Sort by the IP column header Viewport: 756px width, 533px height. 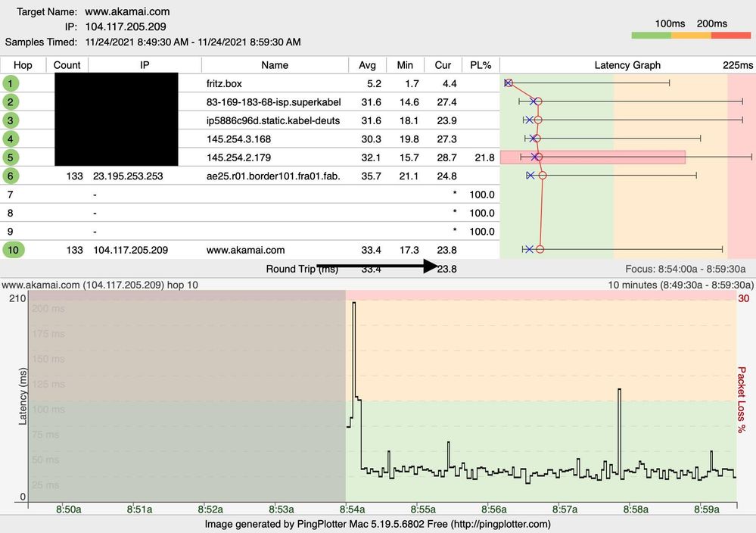(145, 65)
